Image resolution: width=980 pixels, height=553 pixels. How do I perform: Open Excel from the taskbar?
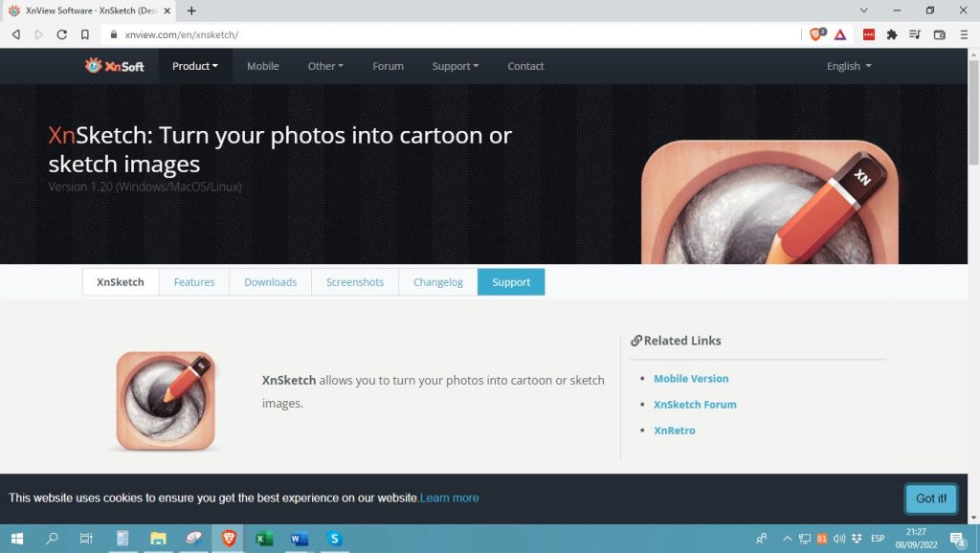pos(264,539)
